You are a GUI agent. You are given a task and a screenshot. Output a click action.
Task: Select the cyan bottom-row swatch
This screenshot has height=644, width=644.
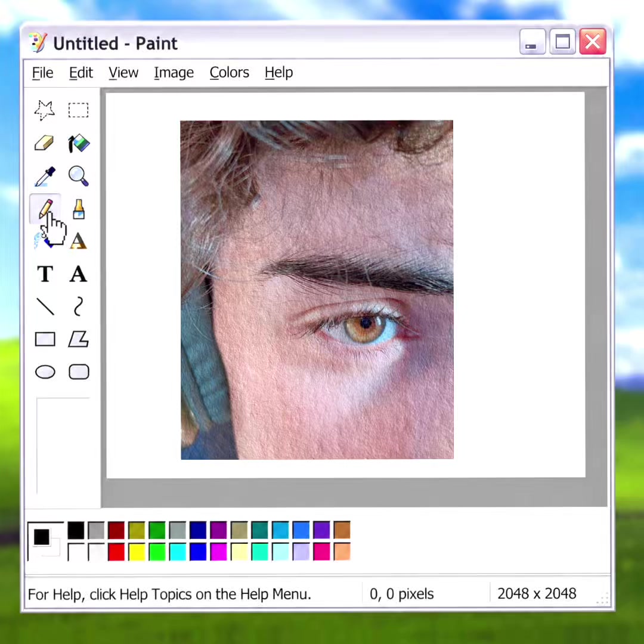pyautogui.click(x=178, y=552)
